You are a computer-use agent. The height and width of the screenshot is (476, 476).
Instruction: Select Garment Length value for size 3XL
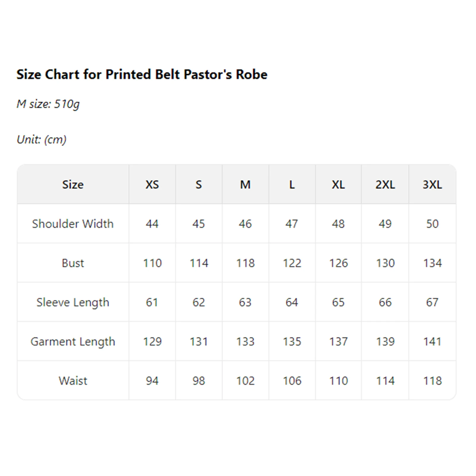point(432,342)
